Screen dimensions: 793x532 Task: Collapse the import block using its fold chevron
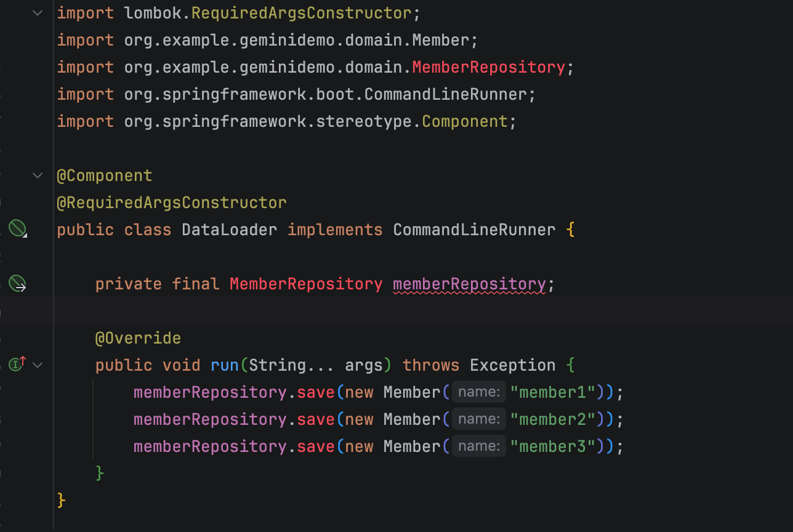(x=38, y=13)
